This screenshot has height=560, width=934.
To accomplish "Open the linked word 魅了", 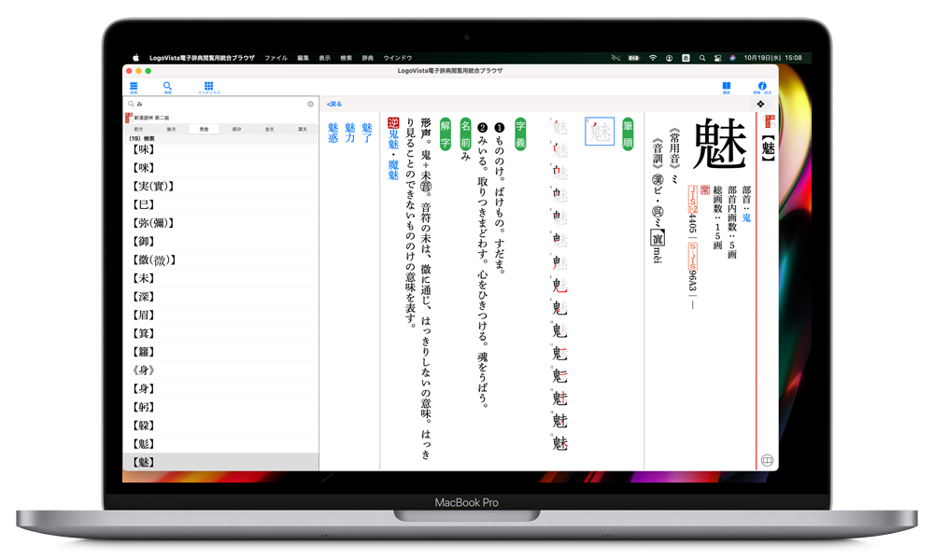I will 367,133.
